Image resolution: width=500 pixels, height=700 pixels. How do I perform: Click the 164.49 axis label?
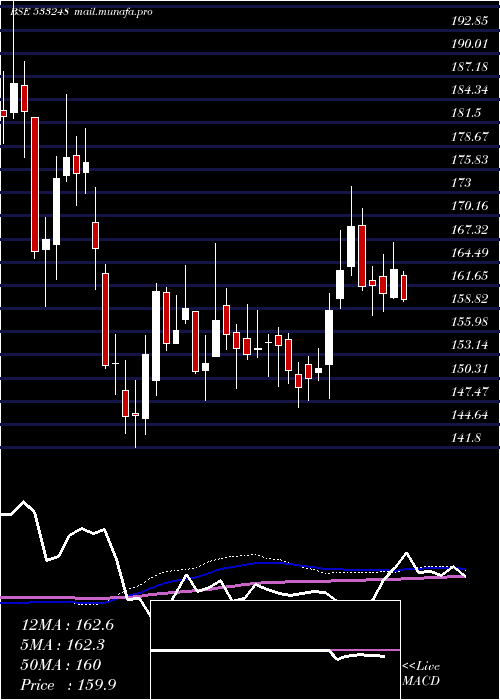(x=469, y=252)
